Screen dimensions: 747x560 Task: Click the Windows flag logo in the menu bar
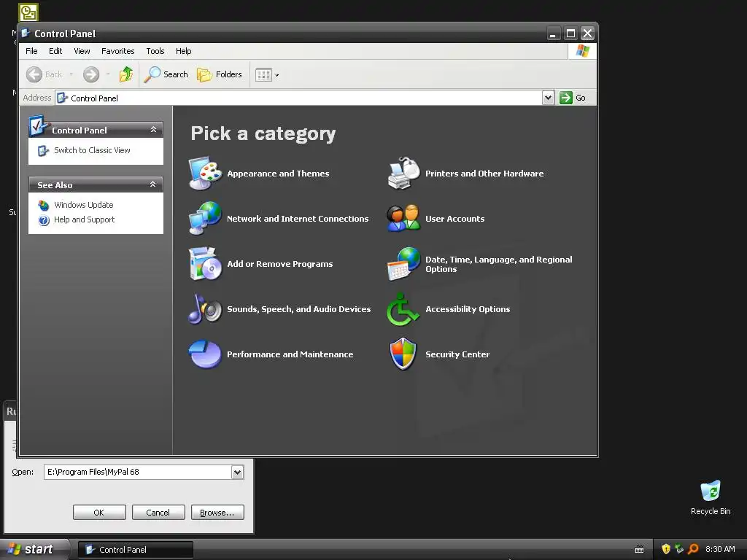click(x=582, y=51)
